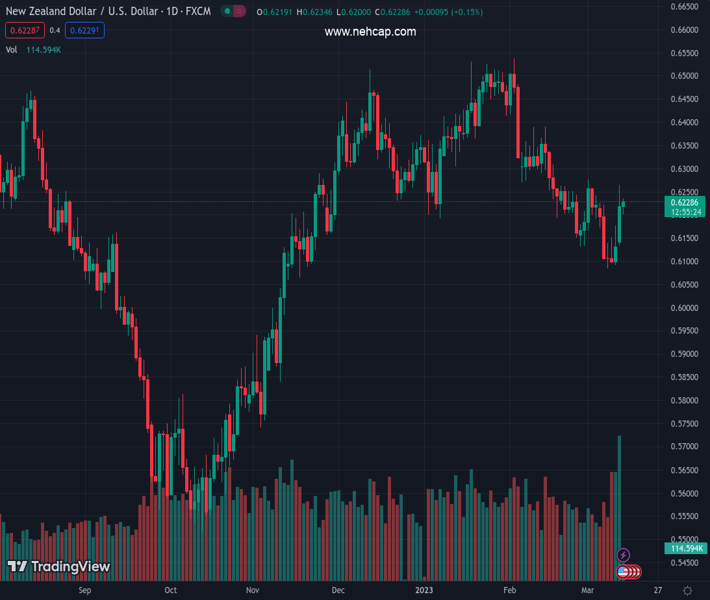Click the green current price label 0.62286
Viewport: 710px width, 600px height.
[685, 203]
